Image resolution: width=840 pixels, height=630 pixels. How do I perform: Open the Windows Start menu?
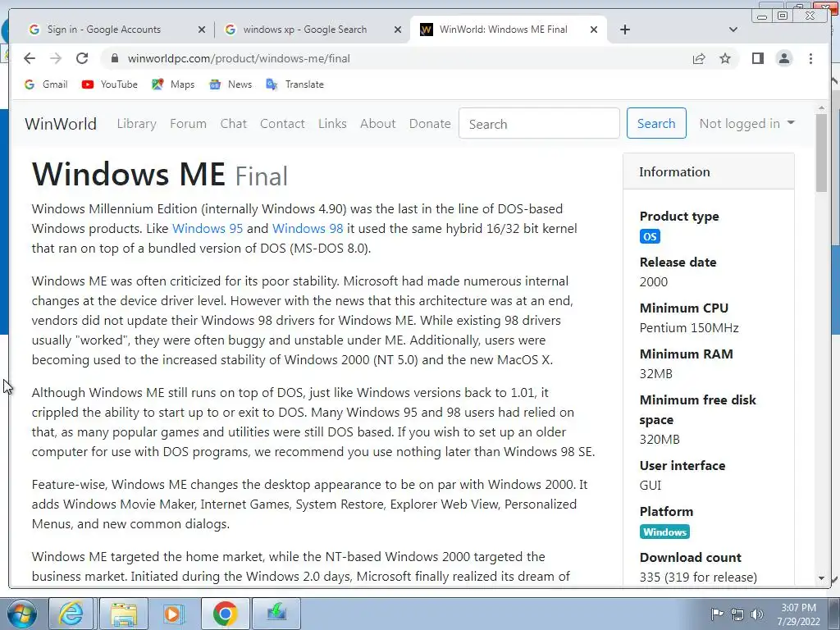(21, 614)
